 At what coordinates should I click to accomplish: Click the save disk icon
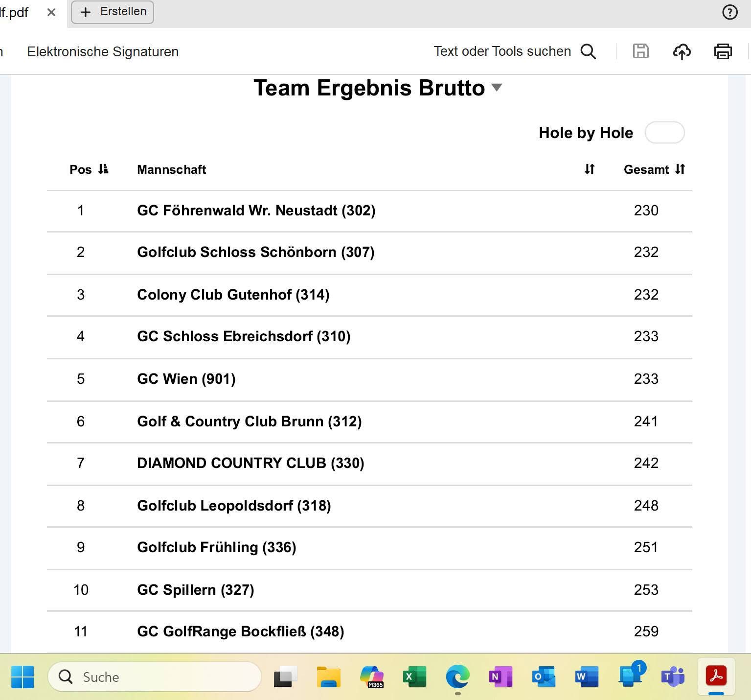pyautogui.click(x=640, y=51)
